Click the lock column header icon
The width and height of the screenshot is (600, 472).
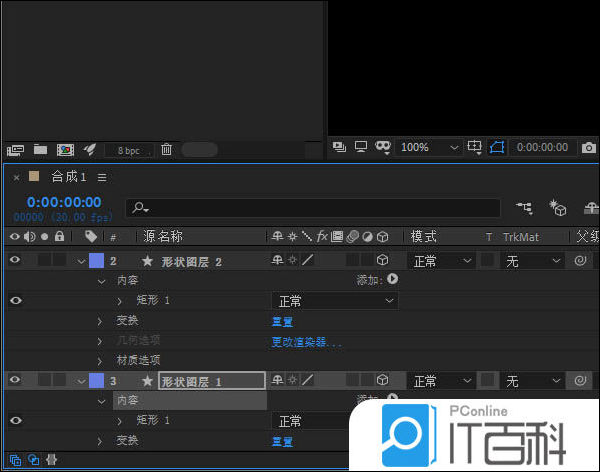tap(59, 236)
